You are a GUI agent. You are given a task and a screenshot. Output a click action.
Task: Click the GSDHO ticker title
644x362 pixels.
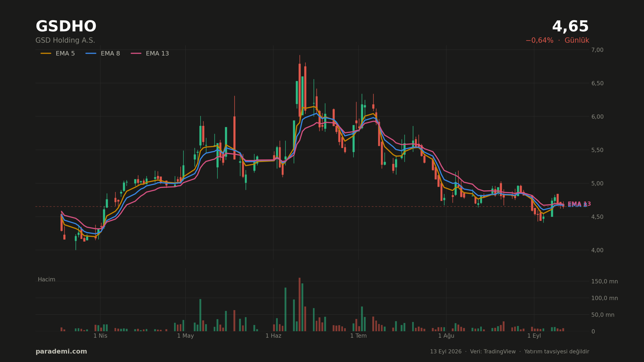pos(66,27)
